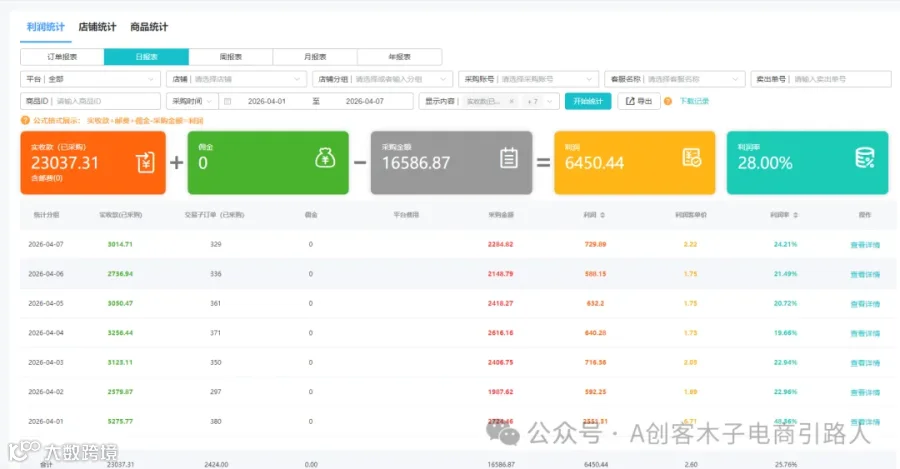Click the 导出 export button
This screenshot has height=469, width=900.
coord(639,101)
